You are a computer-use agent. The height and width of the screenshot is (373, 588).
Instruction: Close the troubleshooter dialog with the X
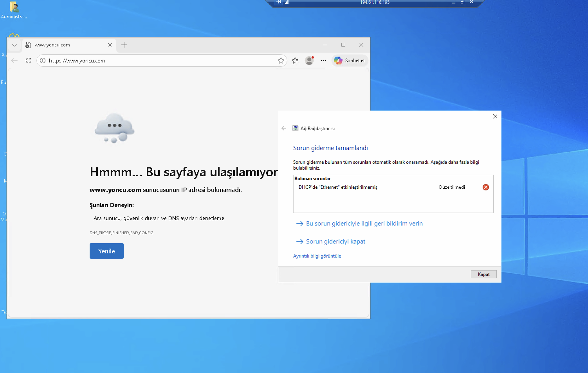(x=495, y=117)
